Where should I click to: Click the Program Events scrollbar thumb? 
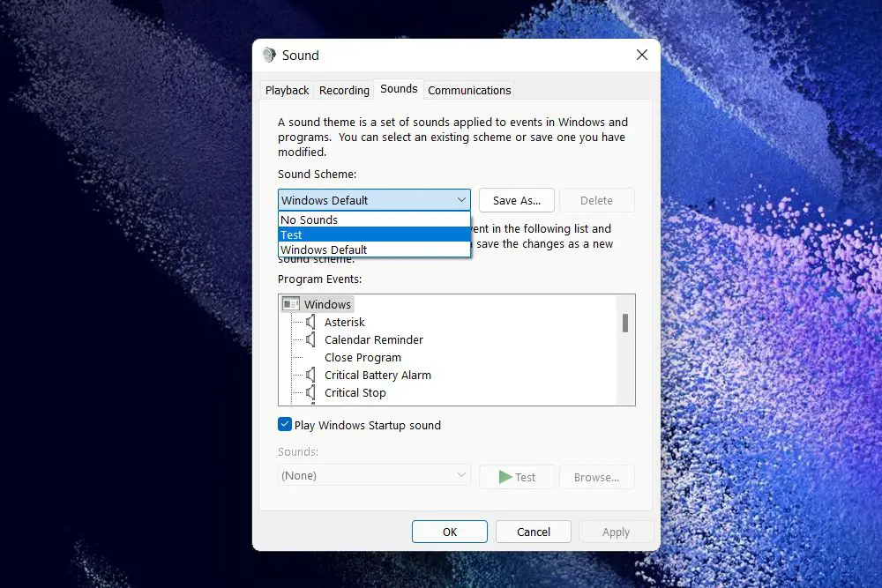[x=625, y=323]
